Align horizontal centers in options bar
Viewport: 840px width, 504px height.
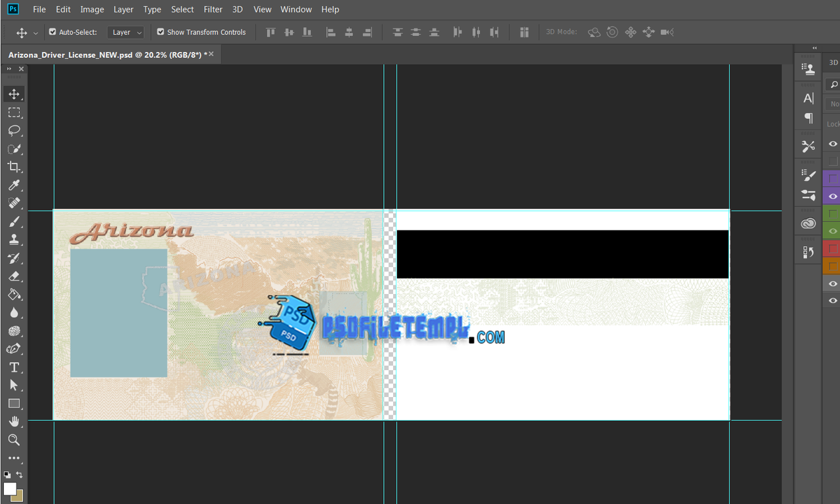349,31
